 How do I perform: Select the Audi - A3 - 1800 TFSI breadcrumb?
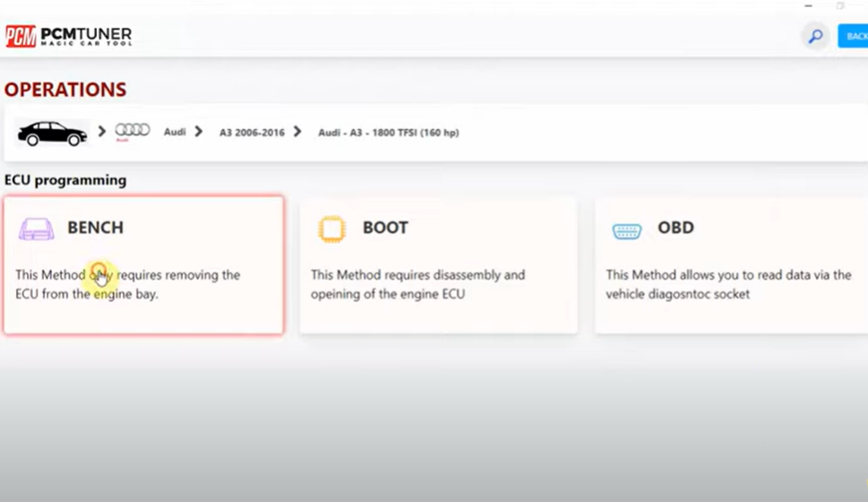click(x=388, y=133)
